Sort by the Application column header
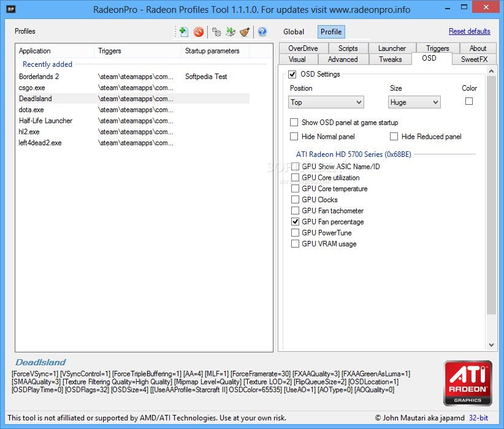The image size is (504, 429). point(55,51)
